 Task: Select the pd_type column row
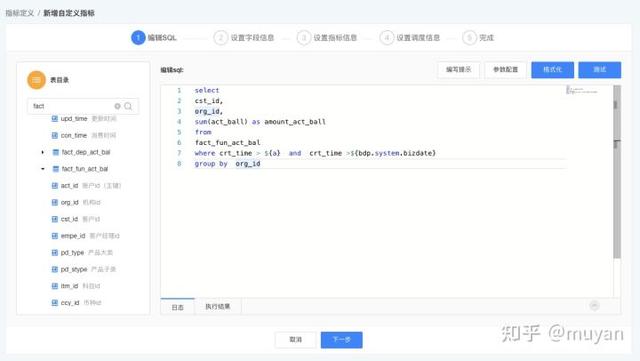tap(82, 252)
